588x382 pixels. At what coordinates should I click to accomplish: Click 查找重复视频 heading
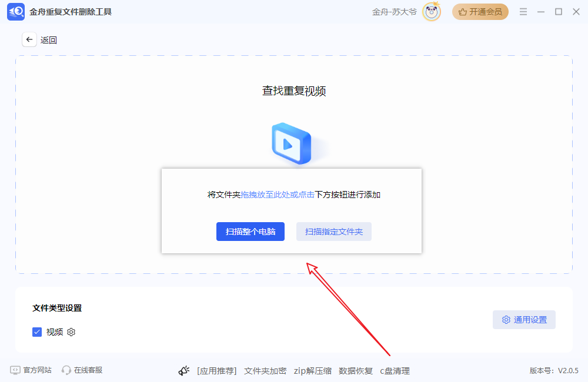click(x=294, y=91)
